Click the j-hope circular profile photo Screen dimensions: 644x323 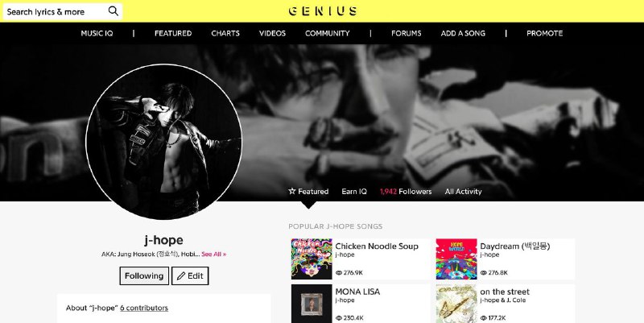164,142
